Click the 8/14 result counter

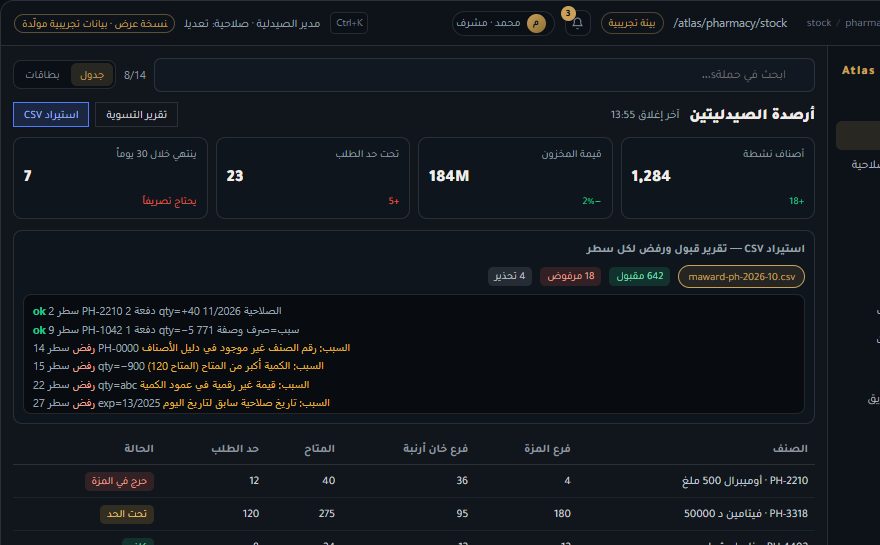pyautogui.click(x=135, y=75)
